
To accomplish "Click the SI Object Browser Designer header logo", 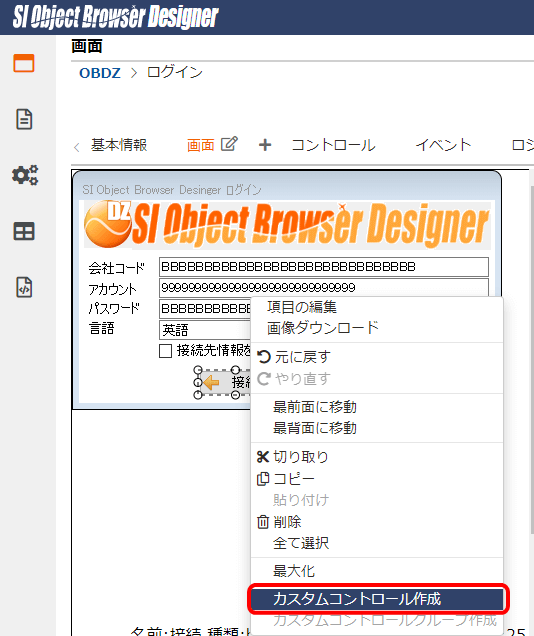I will 116,17.
